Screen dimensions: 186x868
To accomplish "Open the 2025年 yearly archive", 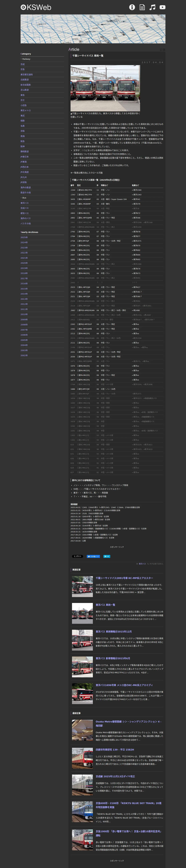I will pyautogui.click(x=24, y=237).
